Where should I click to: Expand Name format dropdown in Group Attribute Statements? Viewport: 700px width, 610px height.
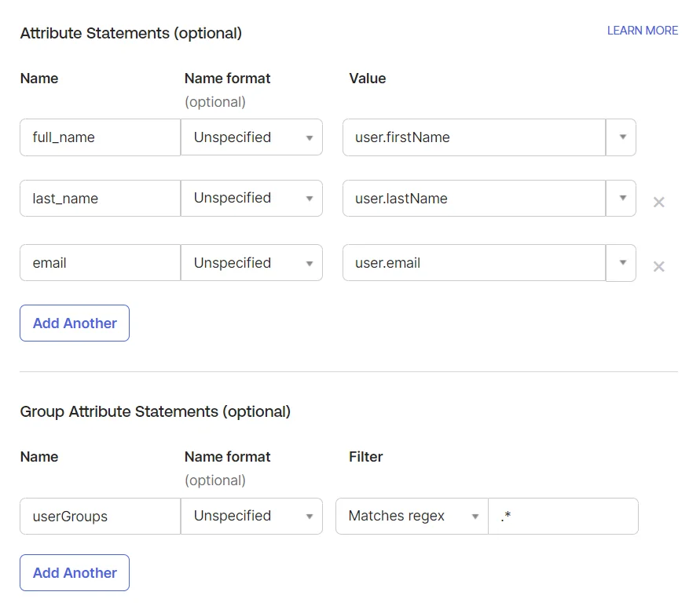tap(251, 516)
